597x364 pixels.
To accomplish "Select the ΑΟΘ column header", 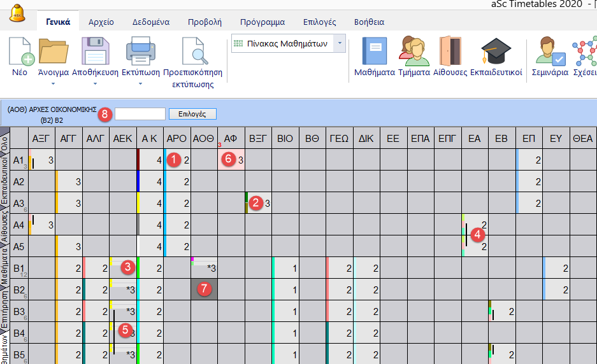I will (x=204, y=138).
